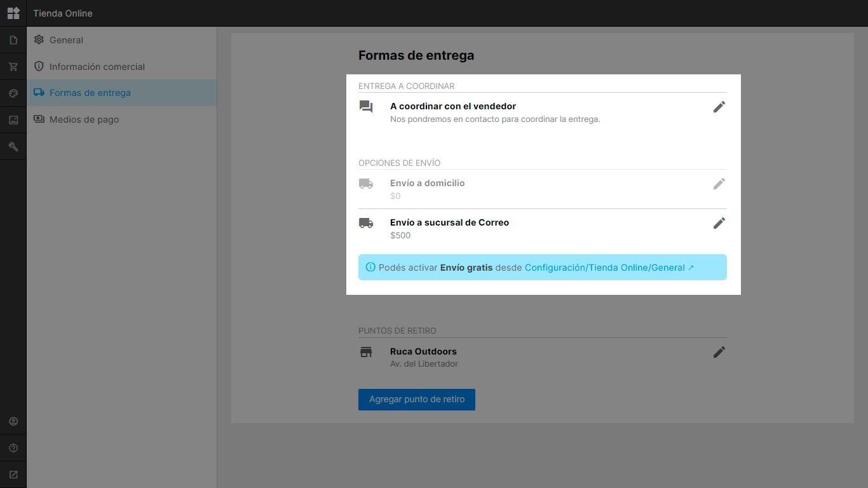Click 'Tienda Online' title in top bar
This screenshot has height=488, width=868.
pyautogui.click(x=63, y=13)
